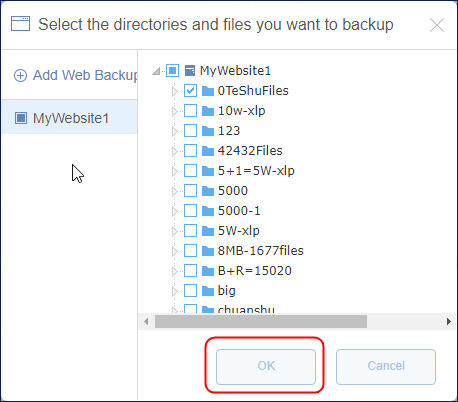
Task: Click the plus icon beside Add Web Backup
Action: [x=20, y=76]
